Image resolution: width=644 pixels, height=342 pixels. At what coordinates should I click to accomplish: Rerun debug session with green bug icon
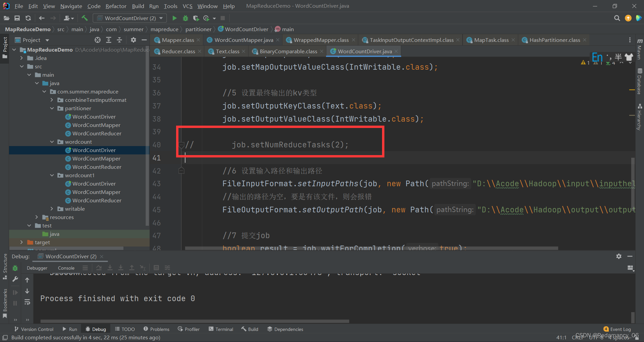pos(15,268)
